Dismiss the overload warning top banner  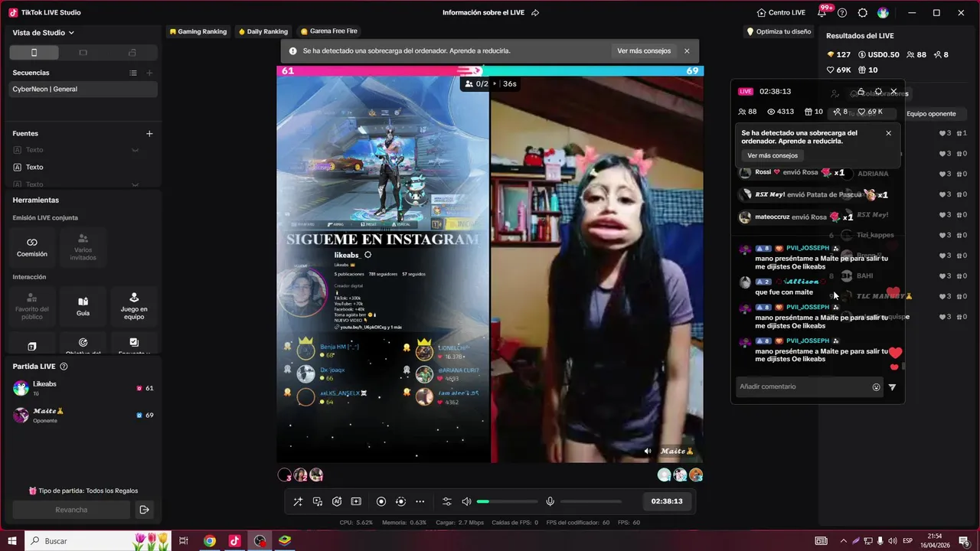click(687, 51)
